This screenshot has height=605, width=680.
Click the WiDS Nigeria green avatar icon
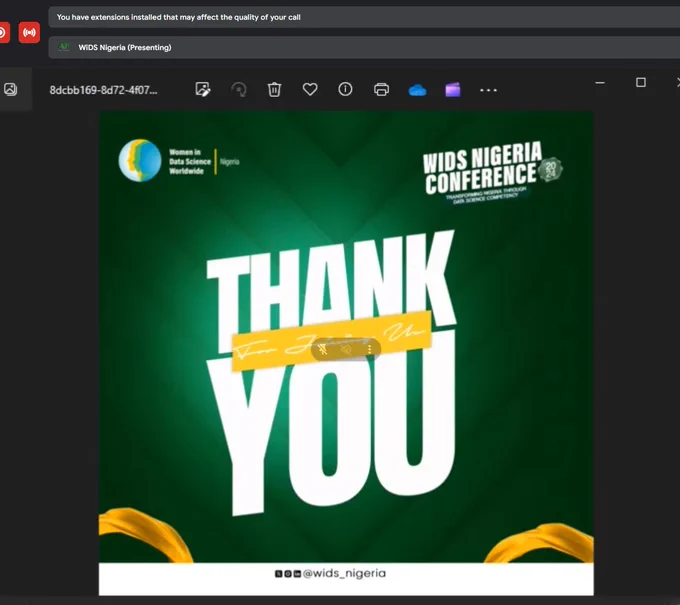pos(64,47)
